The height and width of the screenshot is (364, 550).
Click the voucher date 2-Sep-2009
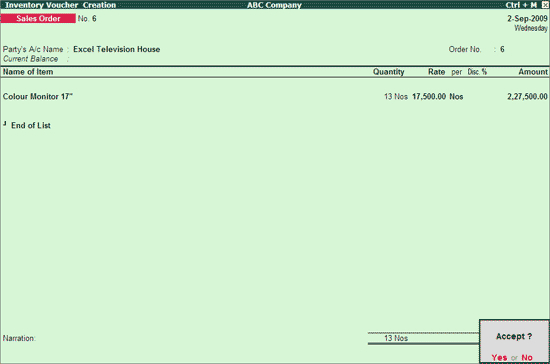click(527, 19)
